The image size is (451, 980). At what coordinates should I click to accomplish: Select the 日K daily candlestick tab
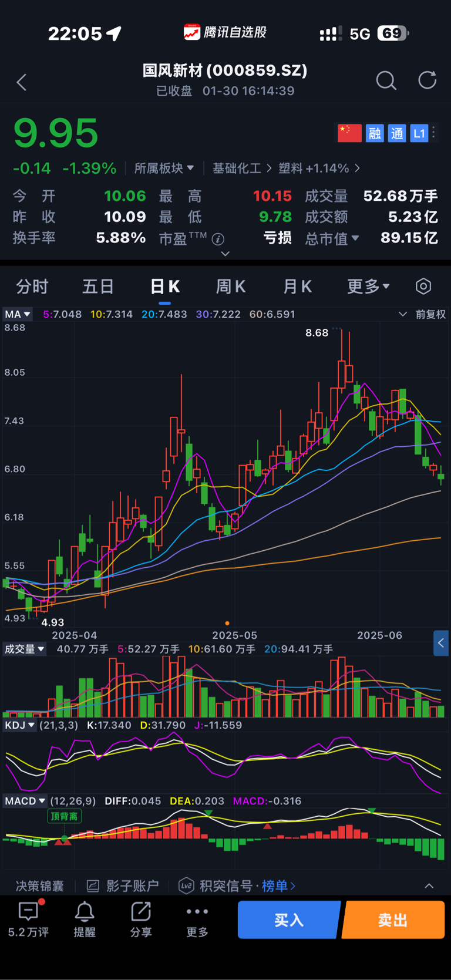tap(165, 287)
